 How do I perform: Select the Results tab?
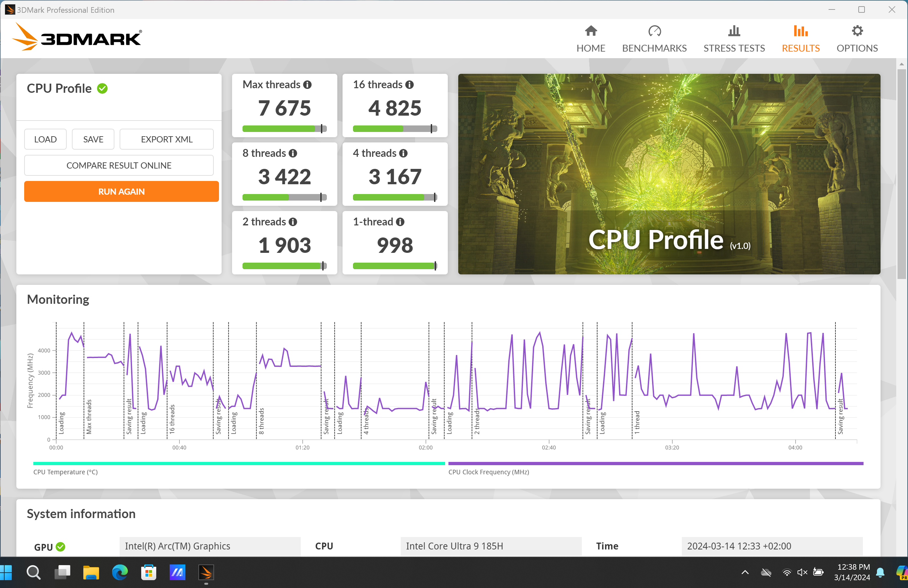(800, 39)
